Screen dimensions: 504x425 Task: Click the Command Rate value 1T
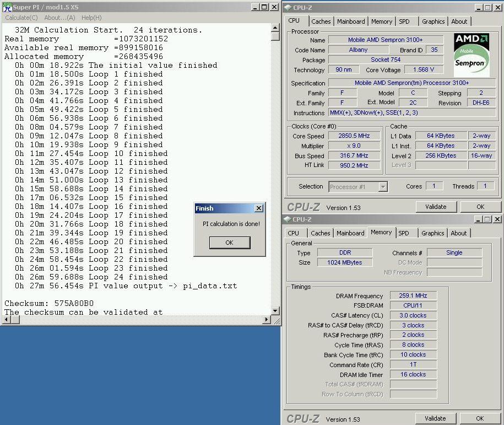(x=413, y=364)
